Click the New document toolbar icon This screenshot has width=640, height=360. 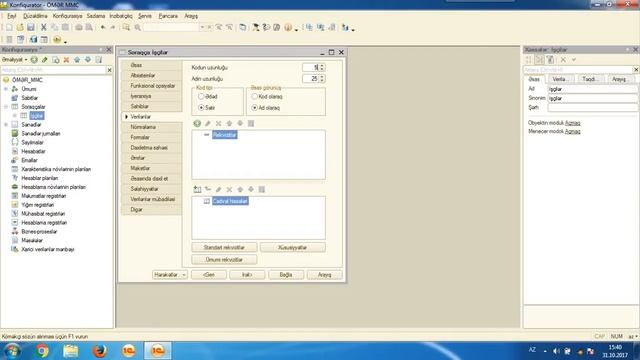click(x=9, y=27)
